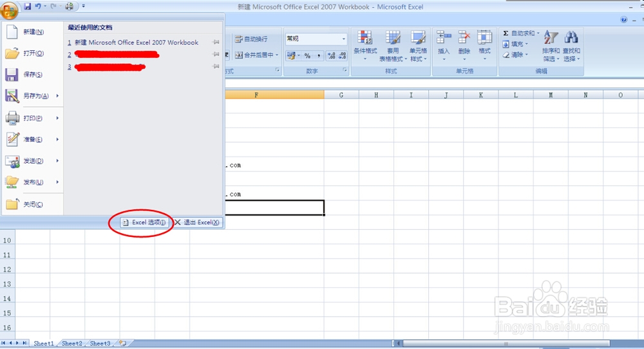Click the Excel 选项 button
The image size is (644, 349).
(x=144, y=222)
